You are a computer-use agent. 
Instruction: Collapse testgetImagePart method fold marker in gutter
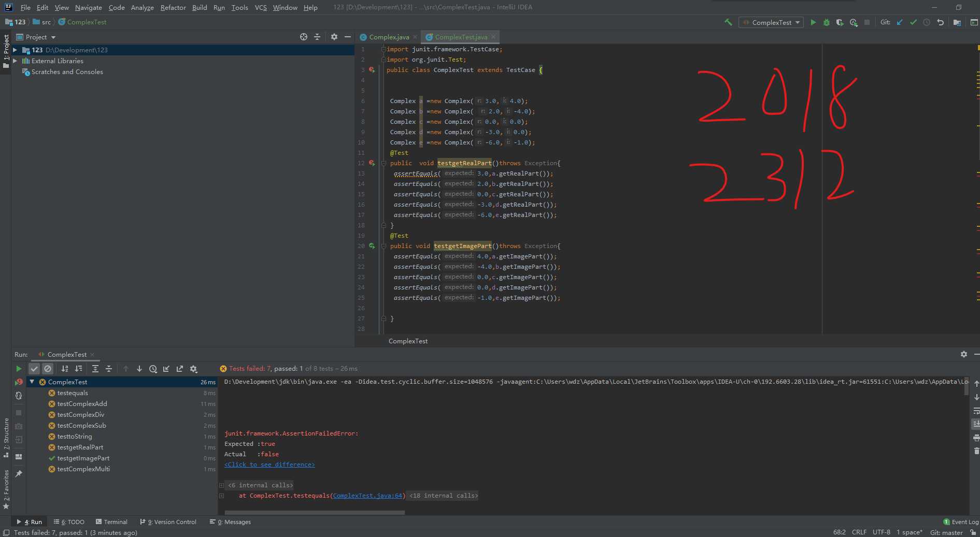[384, 246]
